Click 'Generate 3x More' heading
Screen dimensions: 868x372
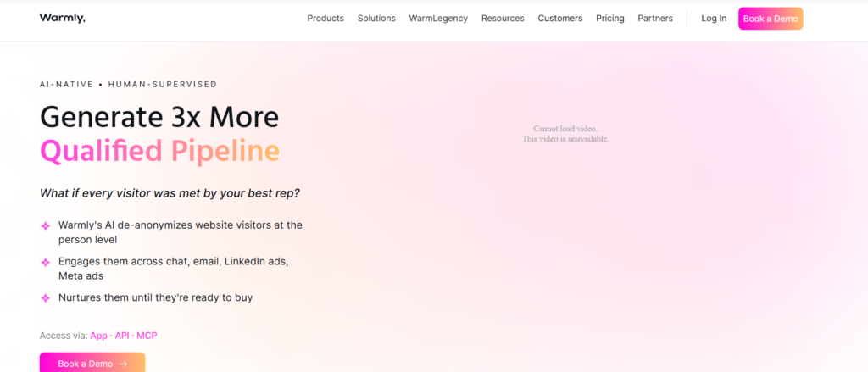[x=159, y=117]
